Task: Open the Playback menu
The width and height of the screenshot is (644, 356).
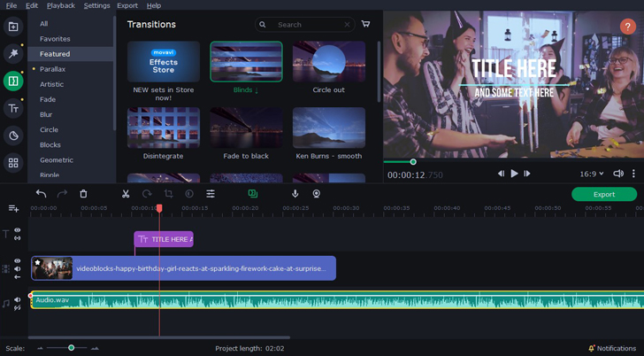Action: (61, 5)
